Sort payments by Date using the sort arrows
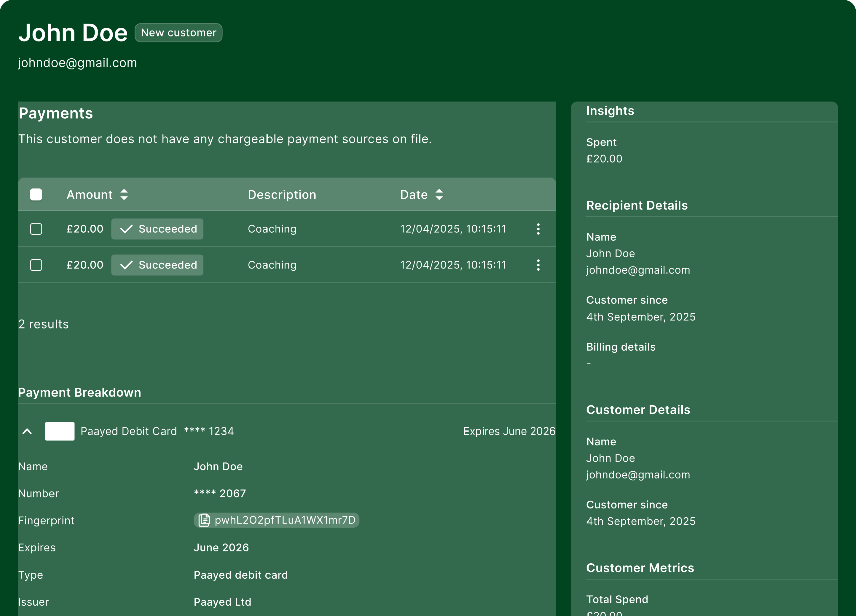This screenshot has width=856, height=616. click(439, 195)
